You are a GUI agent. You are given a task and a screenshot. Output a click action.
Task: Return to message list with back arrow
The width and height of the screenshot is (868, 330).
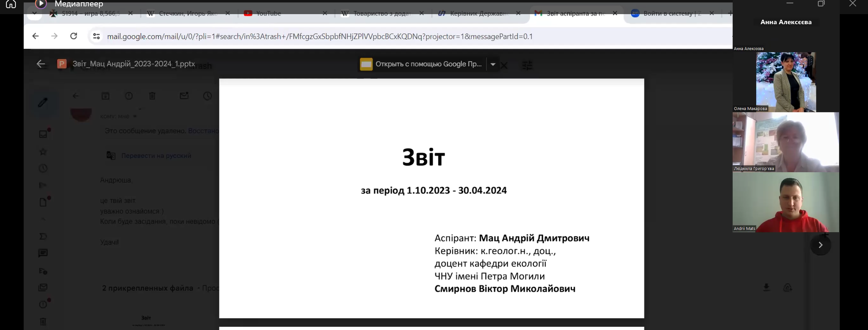(x=76, y=96)
